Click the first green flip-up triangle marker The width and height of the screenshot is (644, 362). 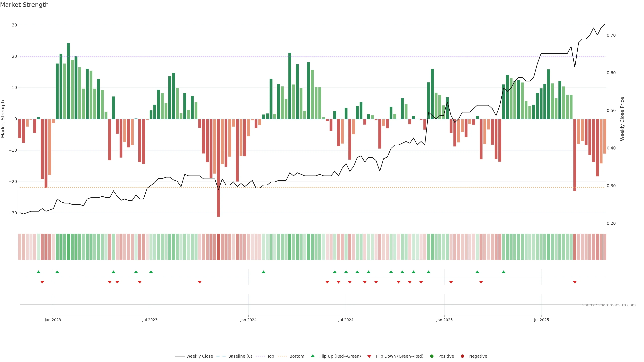[x=39, y=272]
